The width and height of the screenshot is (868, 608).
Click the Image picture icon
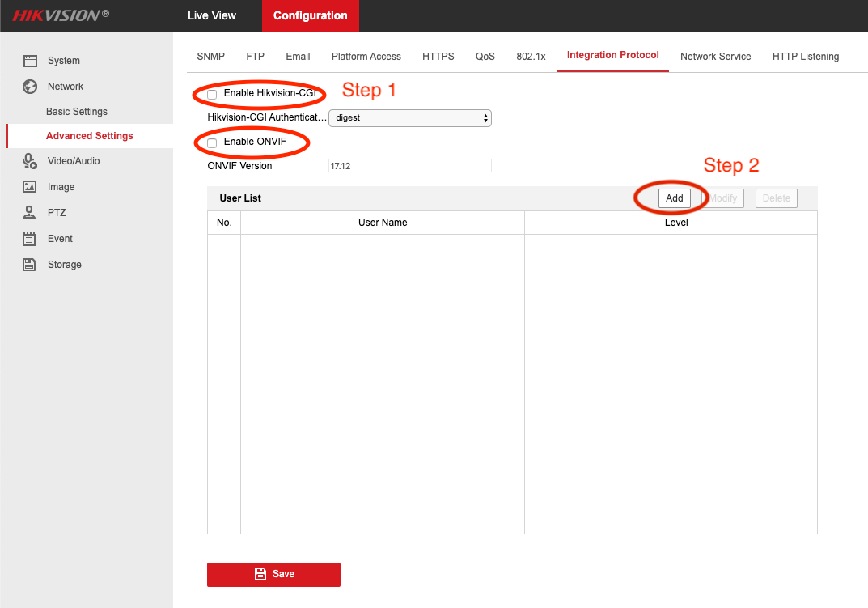pyautogui.click(x=30, y=187)
